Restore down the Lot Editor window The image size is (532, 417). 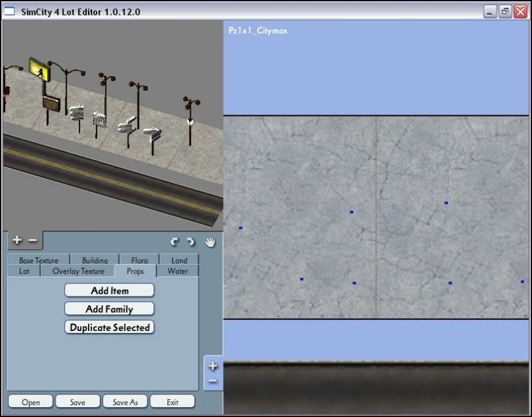[x=505, y=11]
